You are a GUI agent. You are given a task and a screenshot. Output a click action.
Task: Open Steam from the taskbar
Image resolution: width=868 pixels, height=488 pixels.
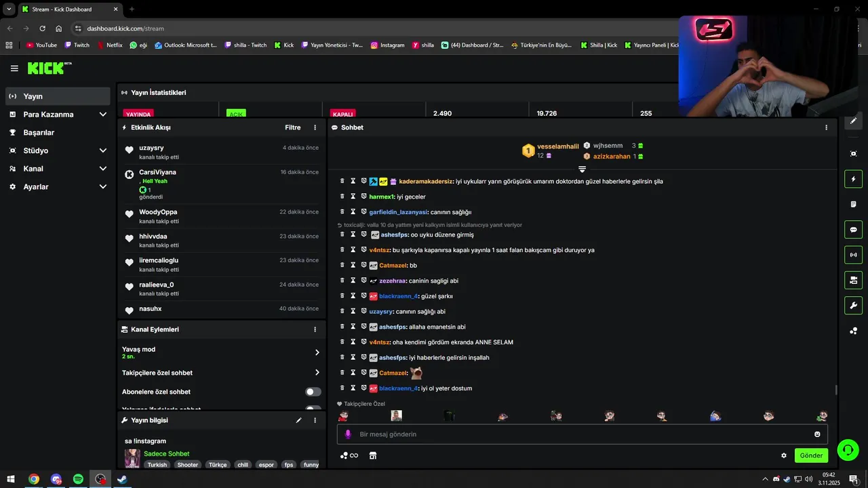pyautogui.click(x=122, y=479)
